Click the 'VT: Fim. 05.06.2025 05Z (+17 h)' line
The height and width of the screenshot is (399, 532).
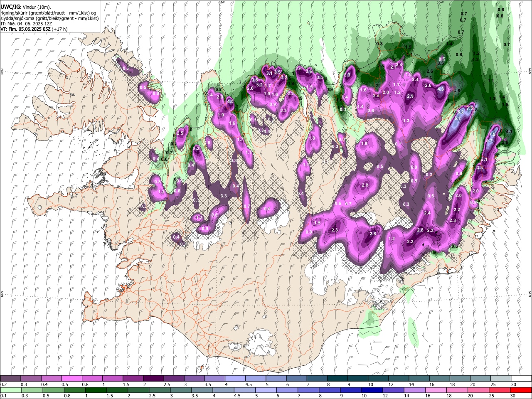[34, 29]
